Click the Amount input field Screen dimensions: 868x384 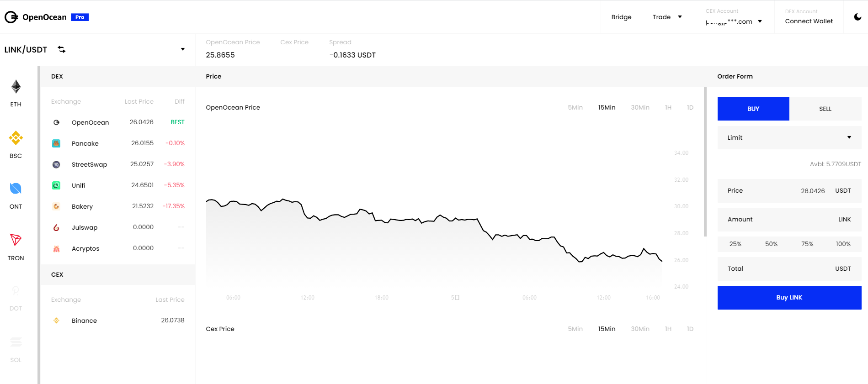point(789,219)
